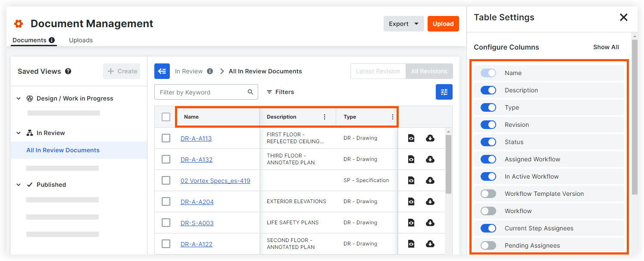Open the Type column options menu
This screenshot has height=261, width=644.
tap(392, 117)
